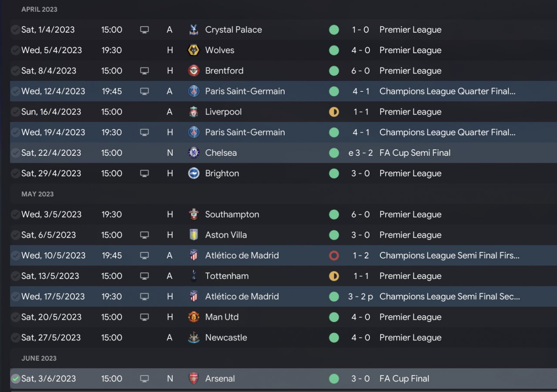Click the Brentford club badge
Image resolution: width=557 pixels, height=392 pixels.
click(194, 70)
